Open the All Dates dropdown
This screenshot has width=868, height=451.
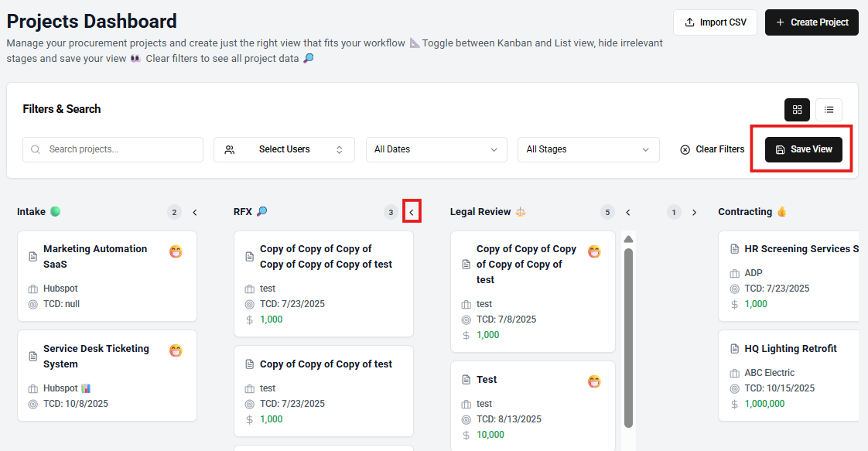pos(436,149)
